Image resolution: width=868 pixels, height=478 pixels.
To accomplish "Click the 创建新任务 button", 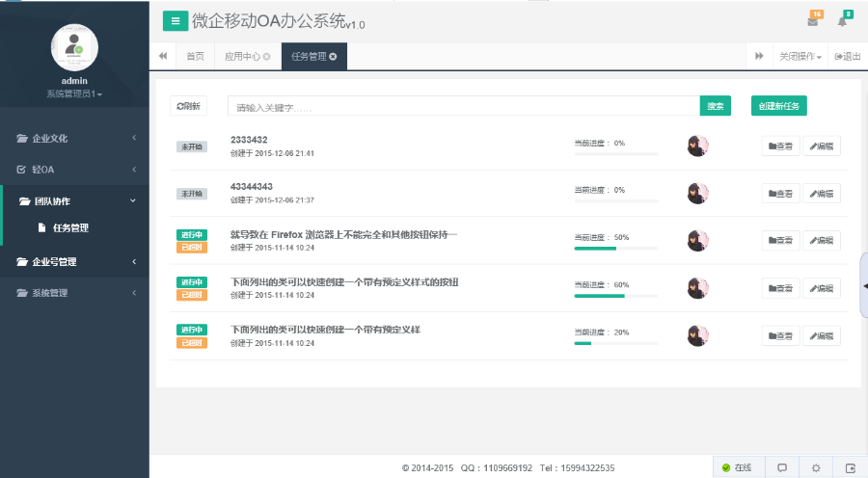I will (778, 106).
